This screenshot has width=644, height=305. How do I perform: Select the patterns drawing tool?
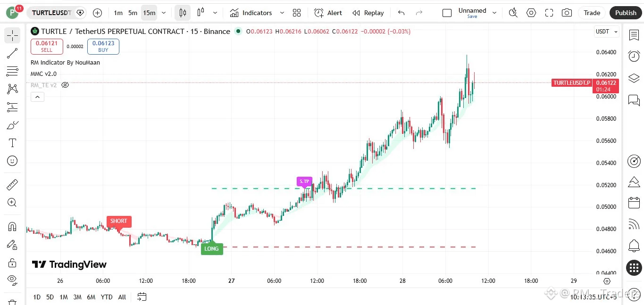point(12,89)
